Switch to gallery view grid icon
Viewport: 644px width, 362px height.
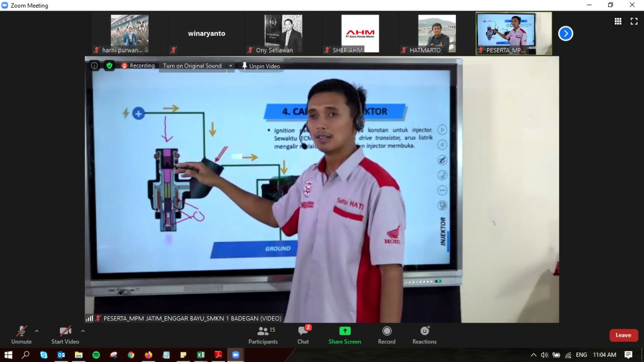[x=618, y=21]
